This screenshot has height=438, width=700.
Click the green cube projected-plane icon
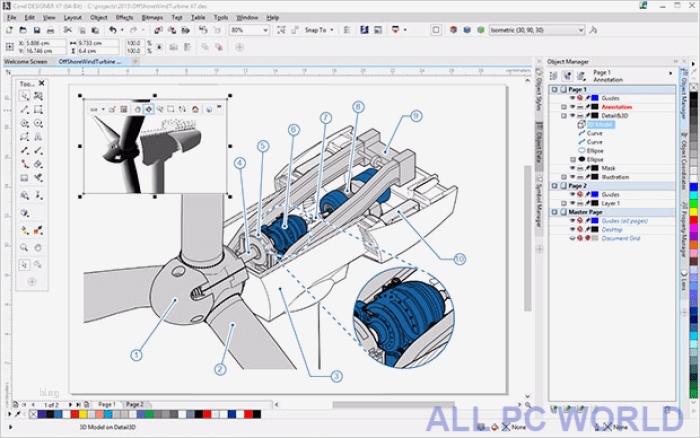481,30
